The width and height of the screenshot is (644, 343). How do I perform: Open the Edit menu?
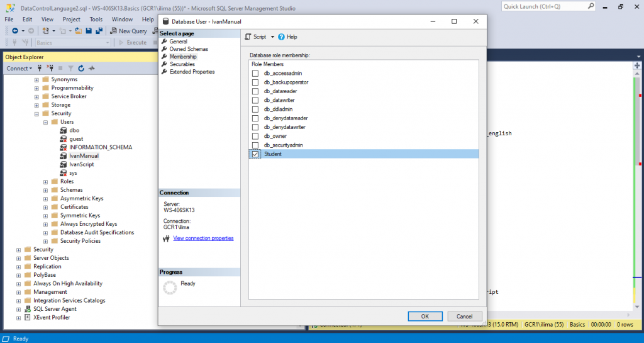[x=28, y=20]
